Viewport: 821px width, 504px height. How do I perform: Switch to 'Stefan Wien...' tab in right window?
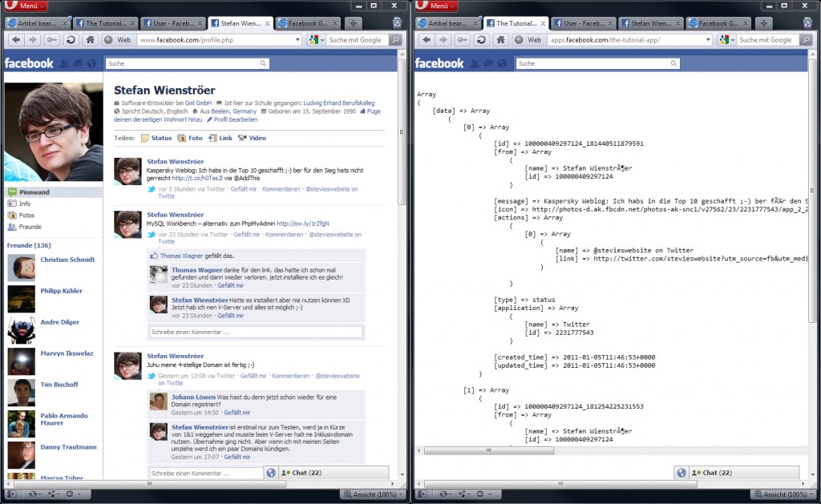(x=651, y=23)
